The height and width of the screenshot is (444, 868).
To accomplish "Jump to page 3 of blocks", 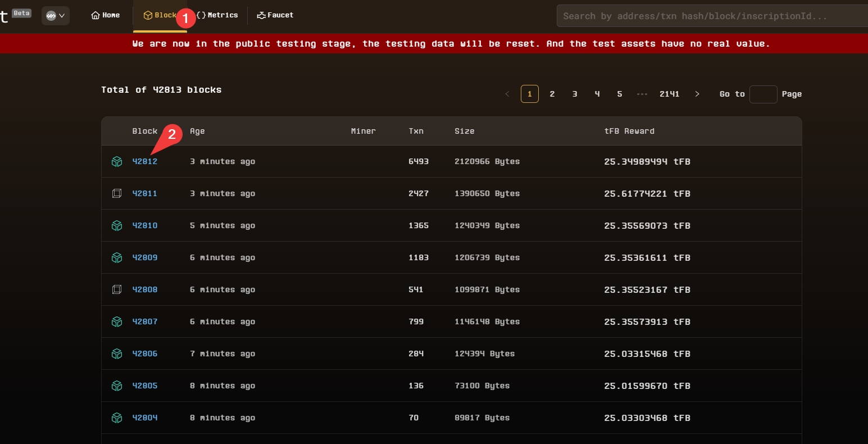I will coord(575,94).
